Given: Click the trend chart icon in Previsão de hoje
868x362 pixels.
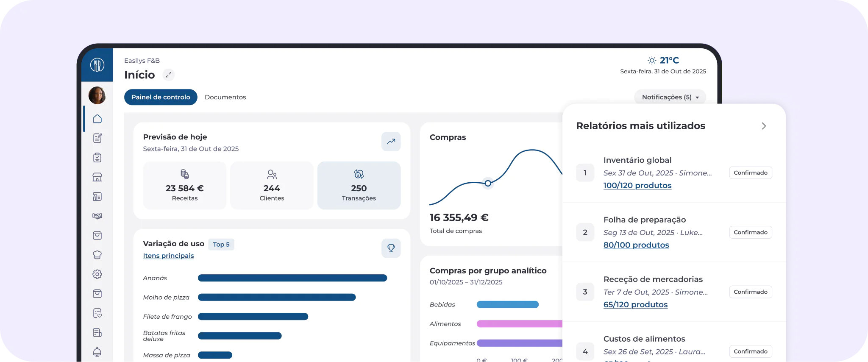Looking at the screenshot, I should click(391, 142).
